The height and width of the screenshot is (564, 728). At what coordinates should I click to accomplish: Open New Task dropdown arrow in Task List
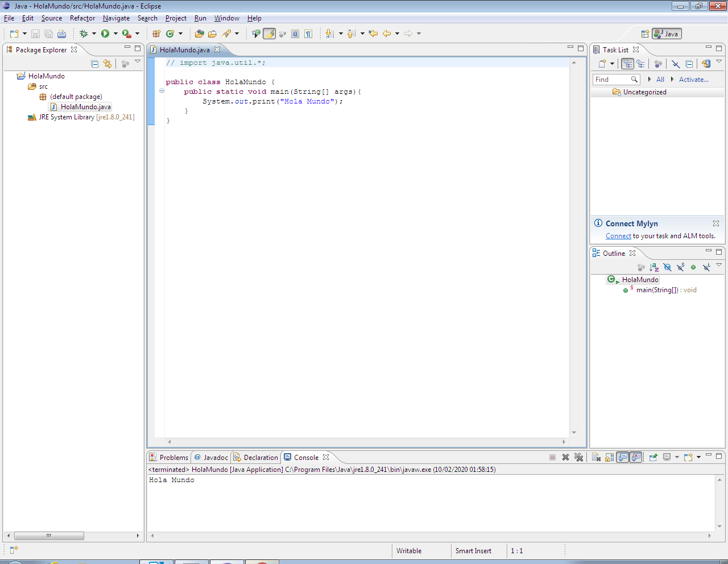(x=612, y=64)
